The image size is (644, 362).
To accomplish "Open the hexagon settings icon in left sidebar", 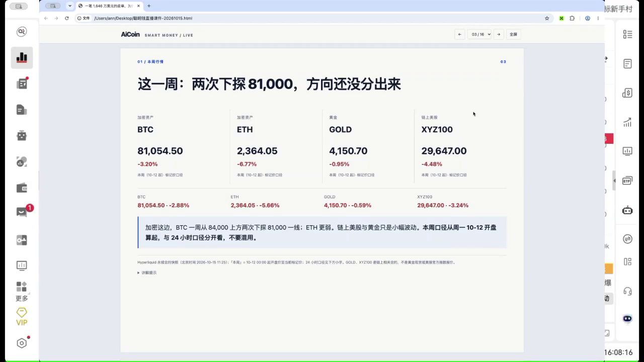I will tap(22, 343).
